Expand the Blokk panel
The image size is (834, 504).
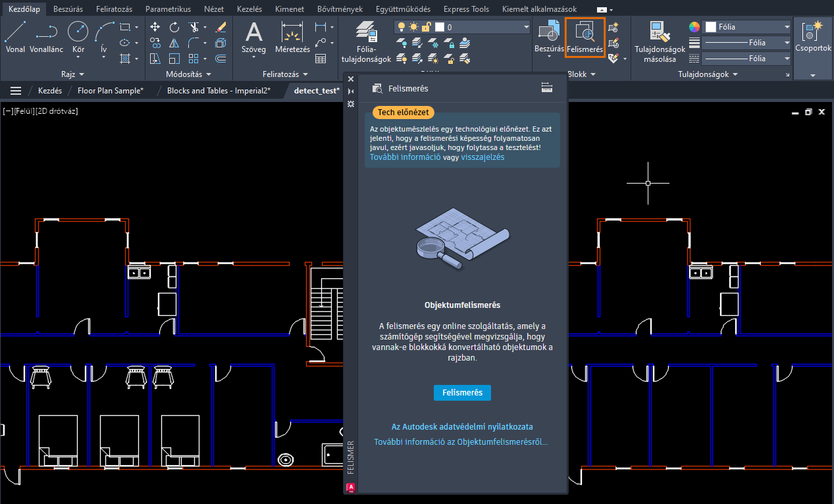pos(581,74)
